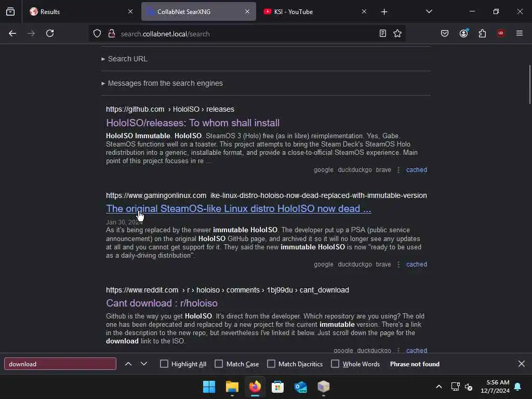The image size is (532, 399).
Task: Go back to the previous page
Action: (12, 33)
